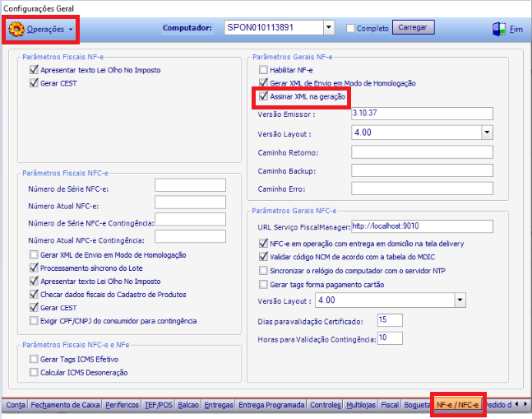Expand NFC-e Versão Layout dropdown

coord(460,300)
